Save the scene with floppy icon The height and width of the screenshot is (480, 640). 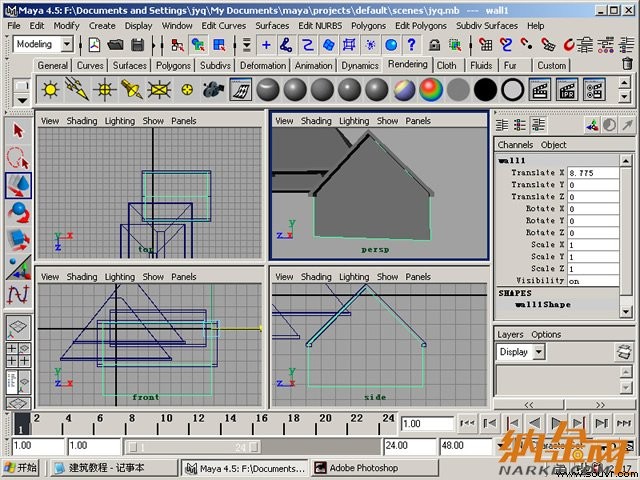click(x=138, y=44)
